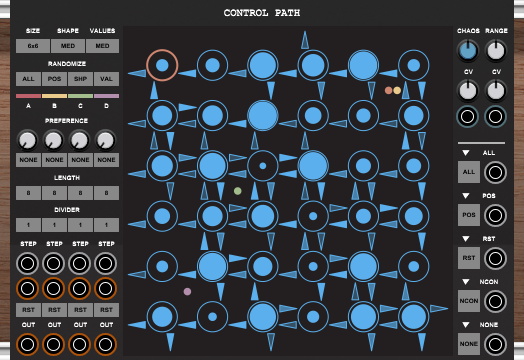The height and width of the screenshot is (360, 524).
Task: Select the green C color bar
Action: tap(81, 96)
